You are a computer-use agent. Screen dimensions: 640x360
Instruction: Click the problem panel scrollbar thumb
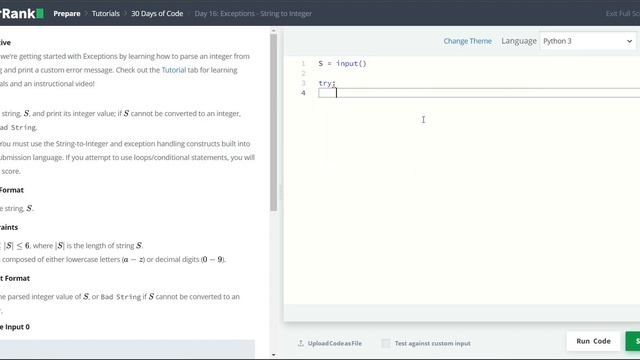273,122
